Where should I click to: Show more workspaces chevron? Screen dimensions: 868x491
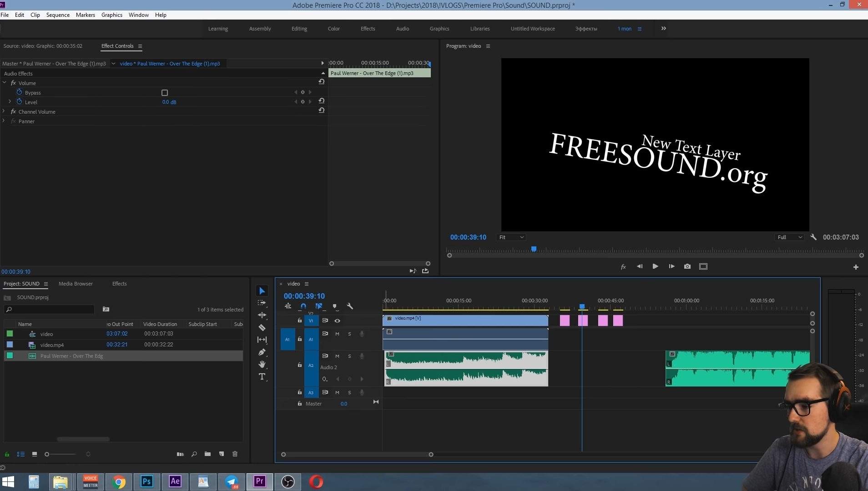click(x=663, y=28)
